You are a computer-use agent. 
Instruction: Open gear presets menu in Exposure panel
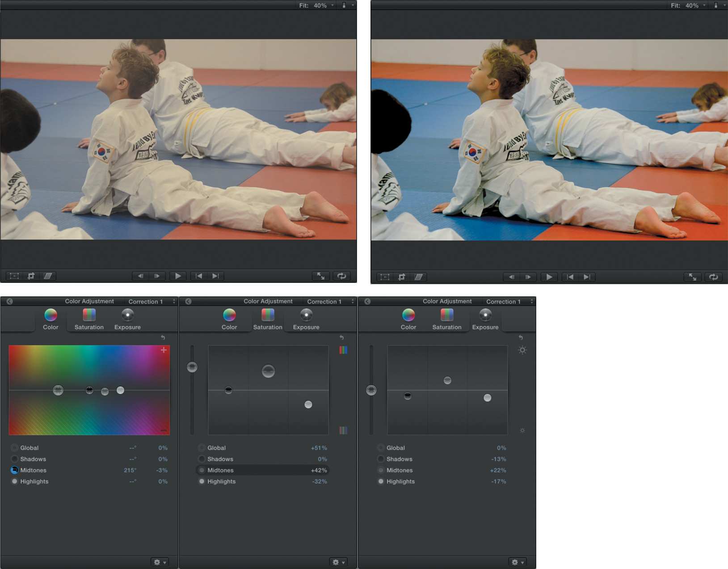(x=518, y=562)
